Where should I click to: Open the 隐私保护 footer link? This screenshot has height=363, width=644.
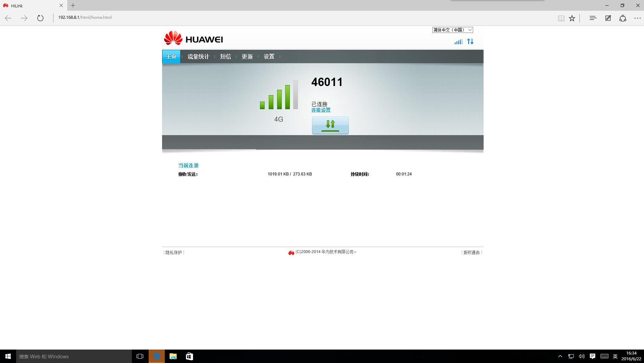click(174, 252)
